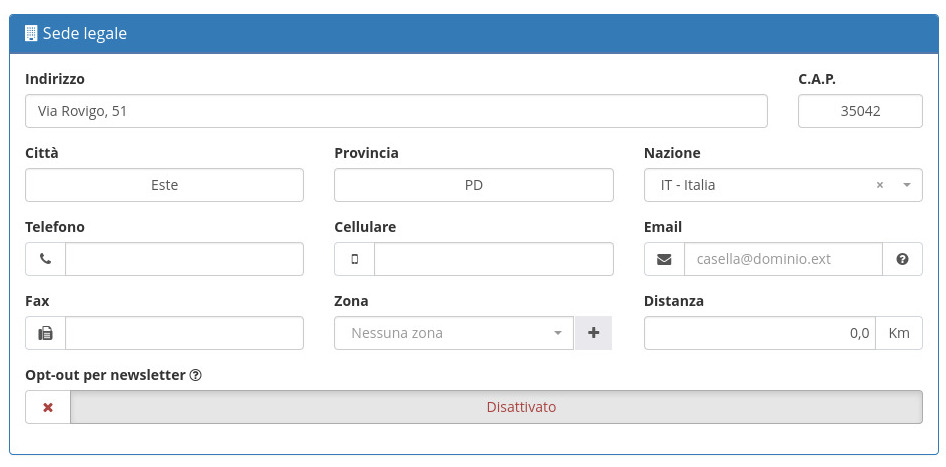Click the Distanza number field

[x=760, y=333]
